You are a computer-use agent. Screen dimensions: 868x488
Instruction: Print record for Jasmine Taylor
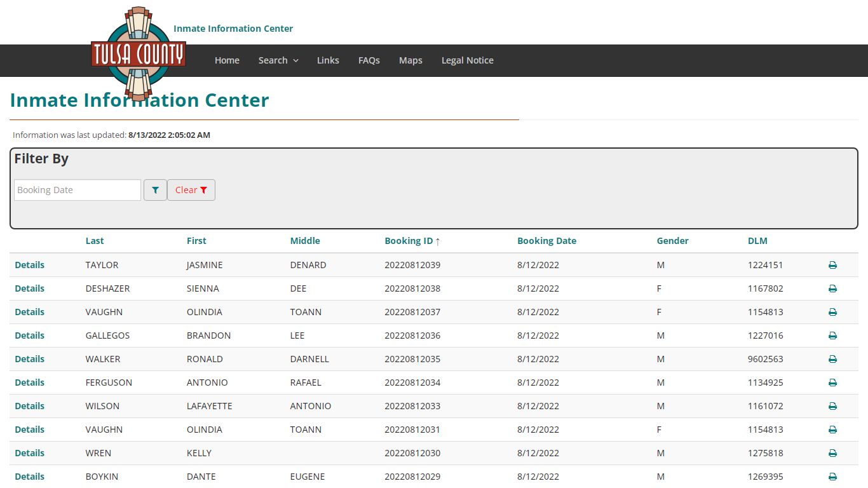[x=832, y=265]
